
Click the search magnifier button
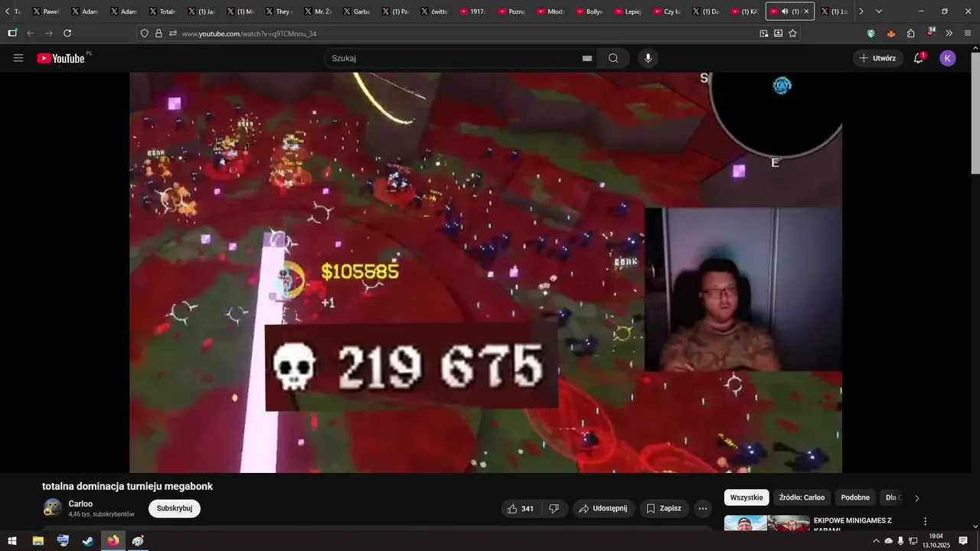pos(613,58)
